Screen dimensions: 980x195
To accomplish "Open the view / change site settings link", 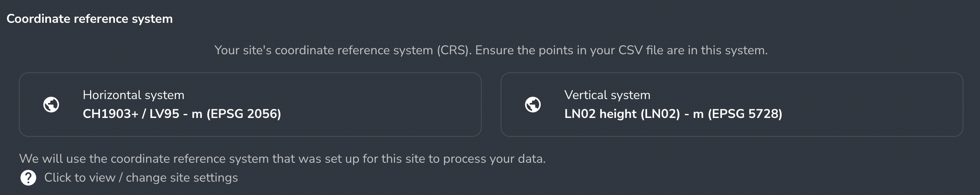I will coord(141,178).
